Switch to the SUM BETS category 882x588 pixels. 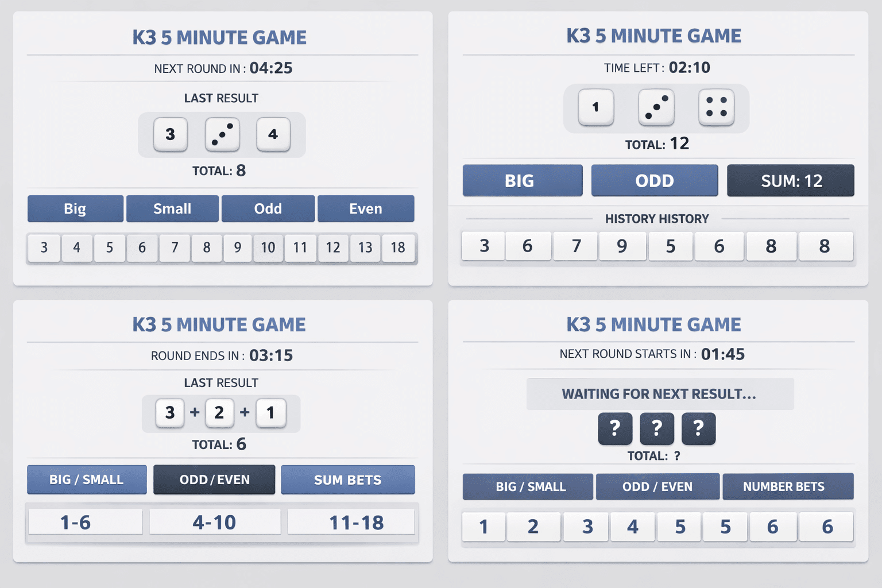(347, 479)
